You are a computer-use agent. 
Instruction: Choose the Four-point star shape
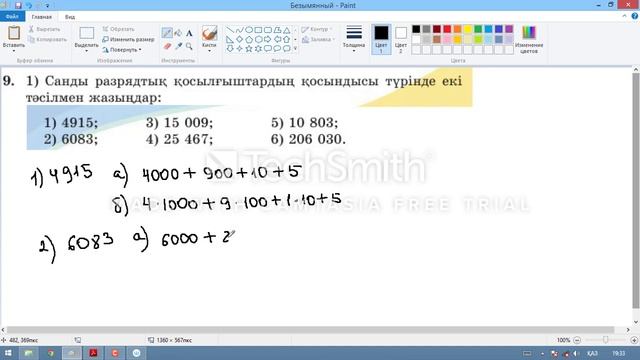[239, 49]
